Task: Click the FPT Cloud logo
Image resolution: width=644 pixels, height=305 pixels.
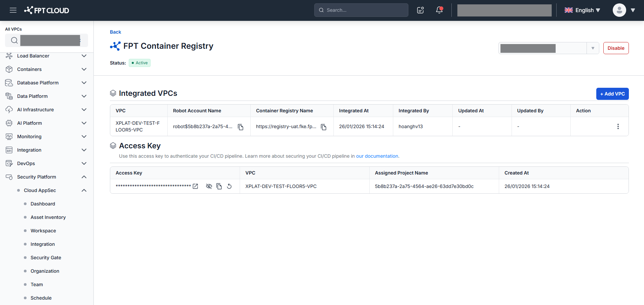Action: pyautogui.click(x=46, y=10)
